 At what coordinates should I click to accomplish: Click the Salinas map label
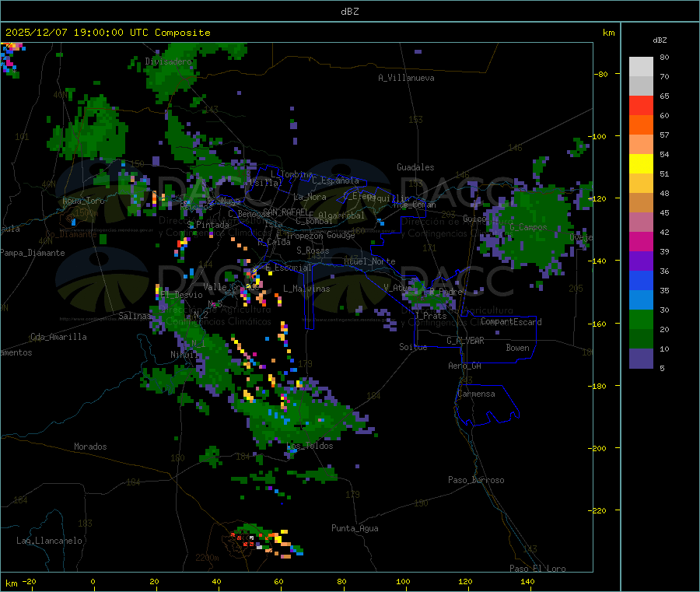coord(135,316)
